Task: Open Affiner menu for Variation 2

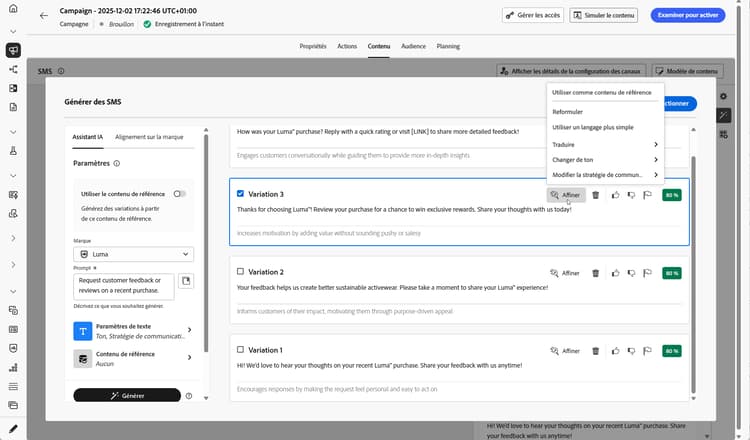Action: (x=566, y=273)
